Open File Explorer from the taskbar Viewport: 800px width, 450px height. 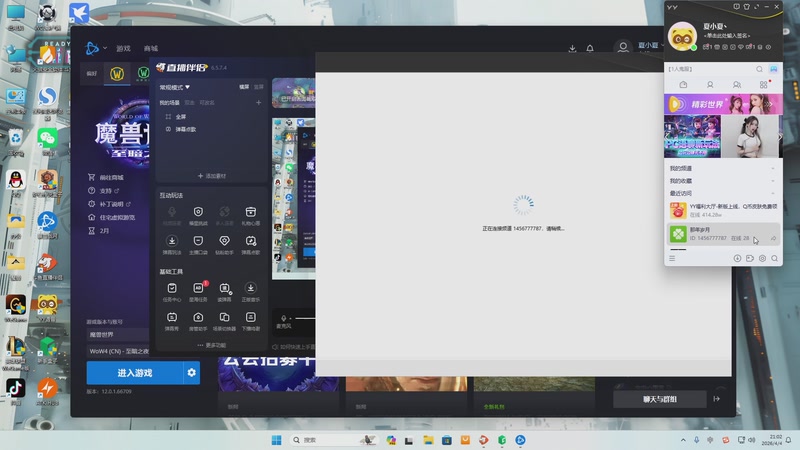tap(428, 440)
